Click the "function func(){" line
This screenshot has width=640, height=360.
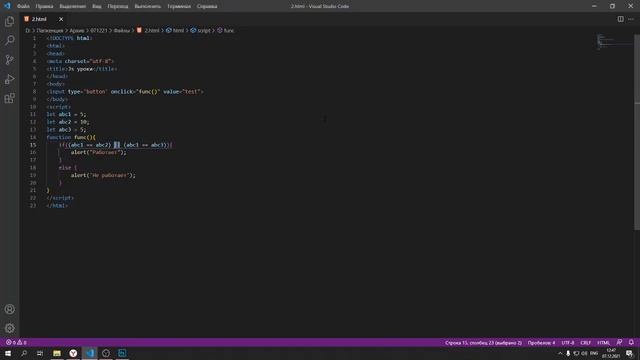pos(71,137)
